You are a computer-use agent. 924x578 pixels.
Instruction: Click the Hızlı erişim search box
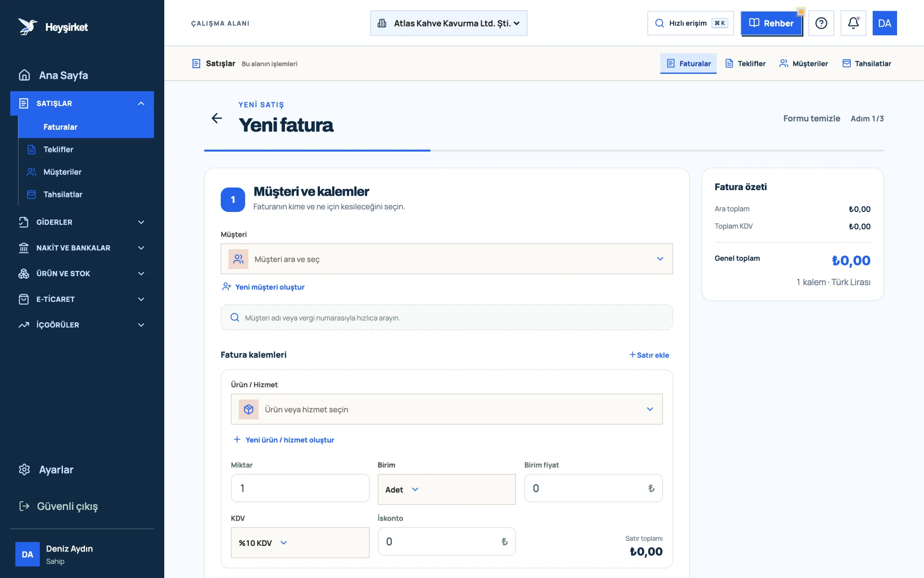click(690, 23)
